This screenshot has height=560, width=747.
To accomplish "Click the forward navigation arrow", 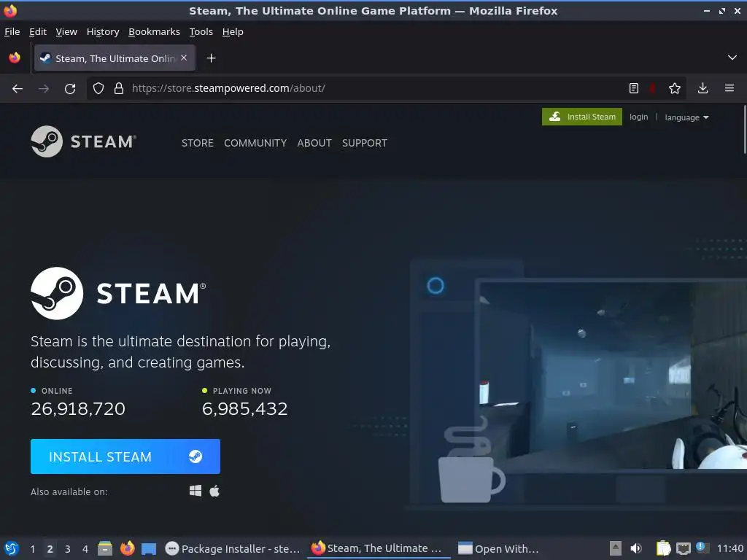I will coord(44,88).
